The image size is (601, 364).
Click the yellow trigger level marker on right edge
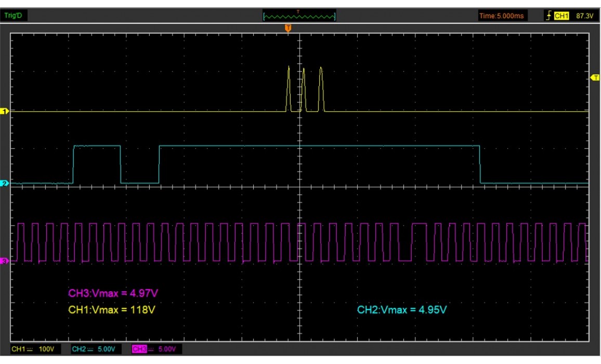pos(595,77)
